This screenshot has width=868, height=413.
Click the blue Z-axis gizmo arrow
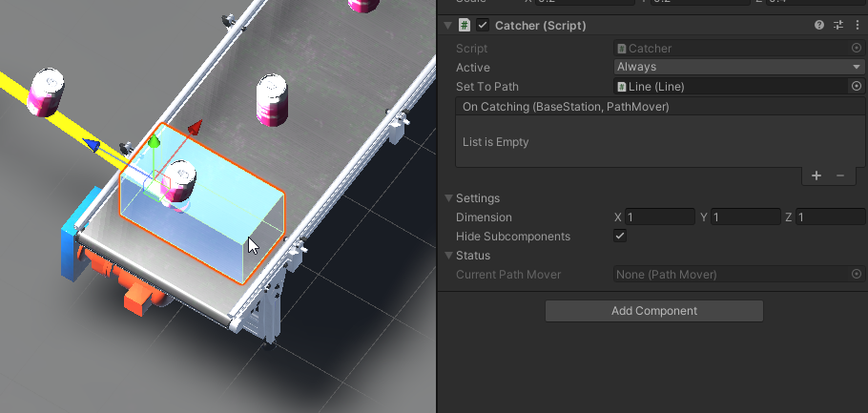click(x=92, y=145)
